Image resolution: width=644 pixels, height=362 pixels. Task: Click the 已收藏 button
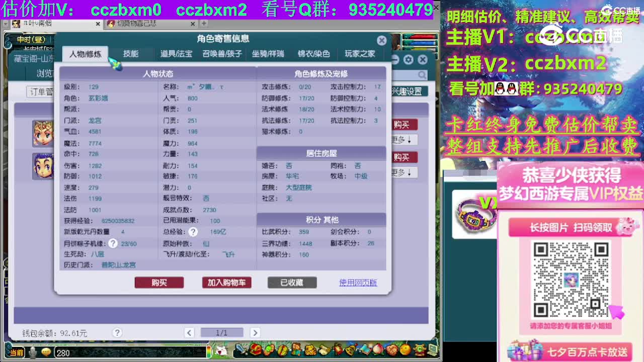click(292, 283)
